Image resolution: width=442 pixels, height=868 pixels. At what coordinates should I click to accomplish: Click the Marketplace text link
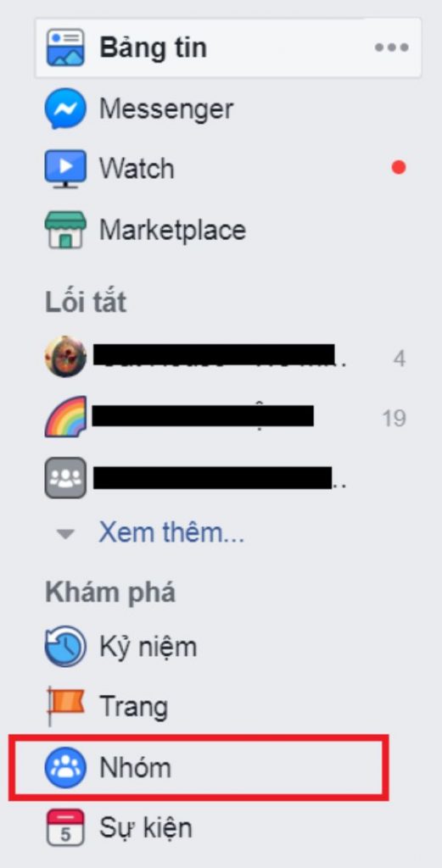172,230
